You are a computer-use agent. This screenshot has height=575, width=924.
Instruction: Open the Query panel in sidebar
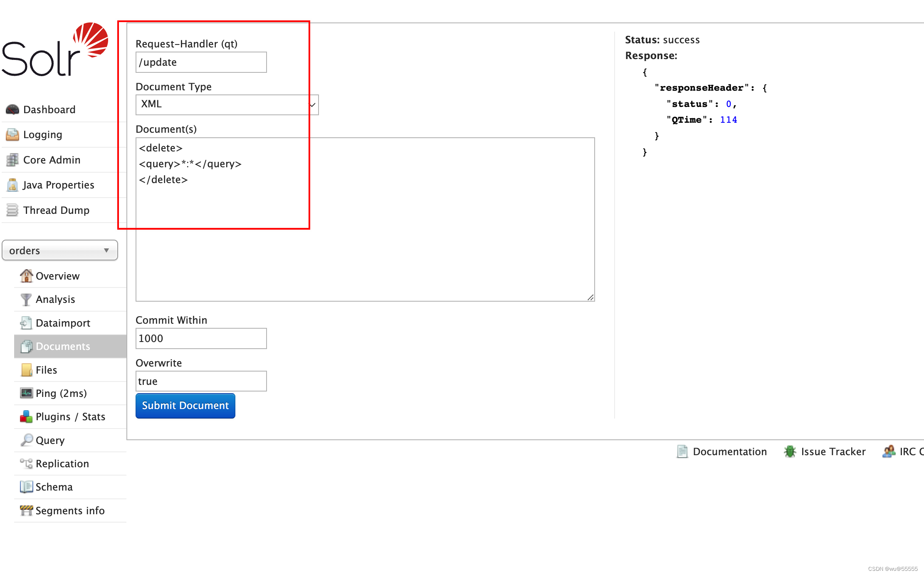49,439
